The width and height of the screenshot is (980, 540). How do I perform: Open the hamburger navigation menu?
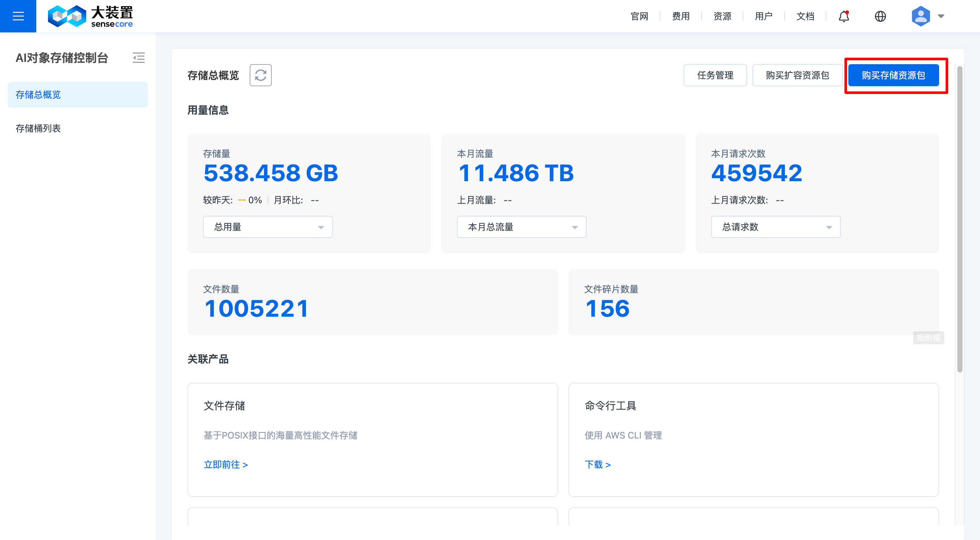tap(18, 16)
